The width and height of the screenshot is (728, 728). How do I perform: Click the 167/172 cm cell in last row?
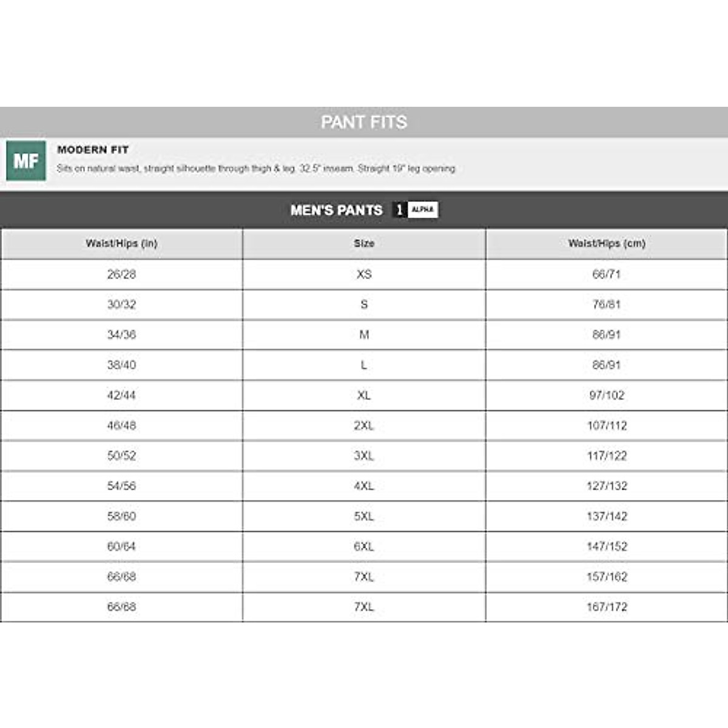point(607,607)
